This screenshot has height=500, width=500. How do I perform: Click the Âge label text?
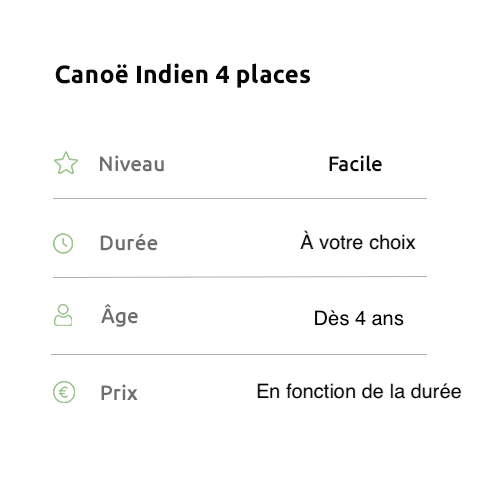point(120,315)
